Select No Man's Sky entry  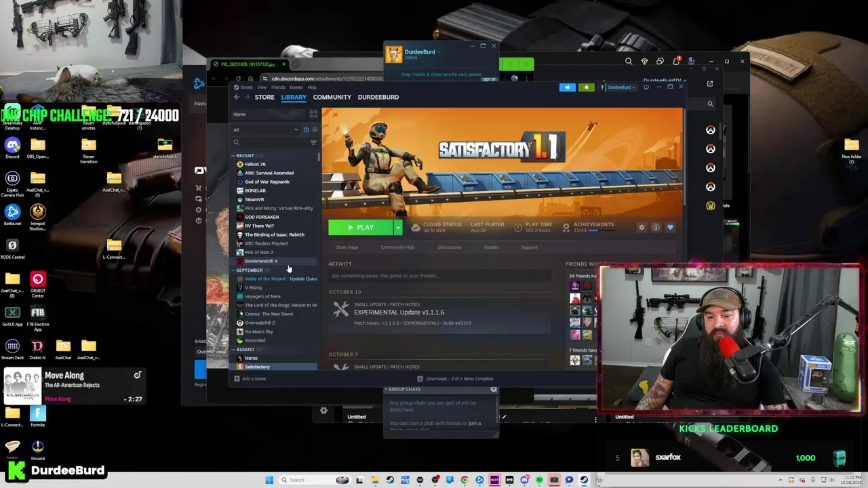coord(274,331)
